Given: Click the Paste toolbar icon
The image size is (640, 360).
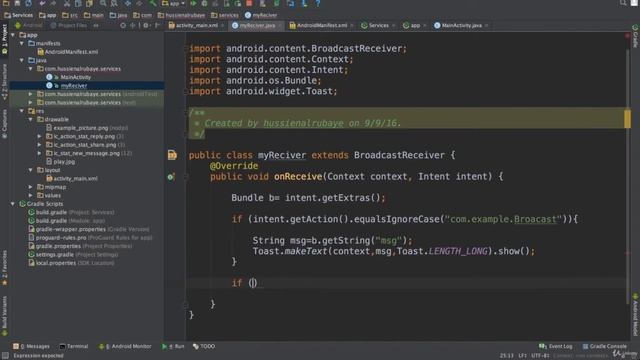Looking at the screenshot, I should [x=89, y=3].
